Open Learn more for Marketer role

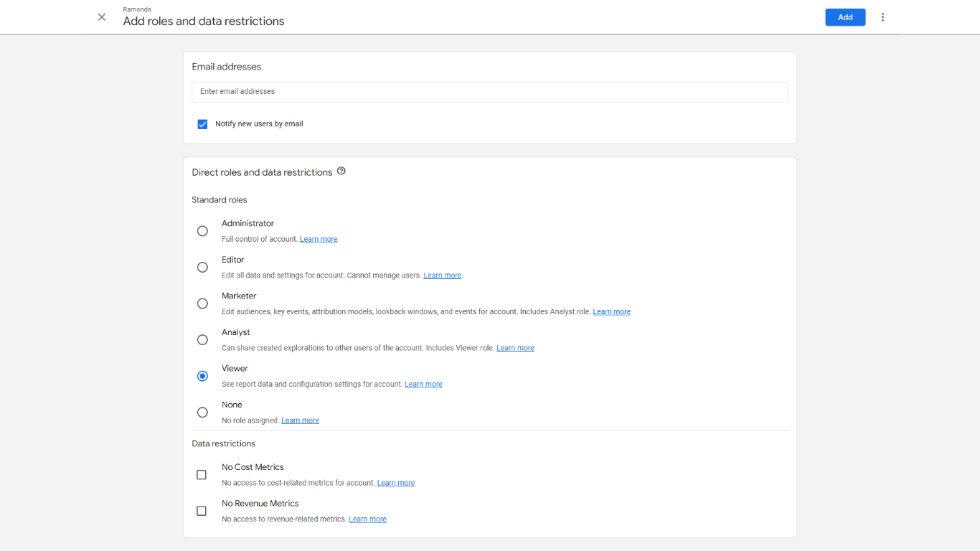click(x=611, y=311)
